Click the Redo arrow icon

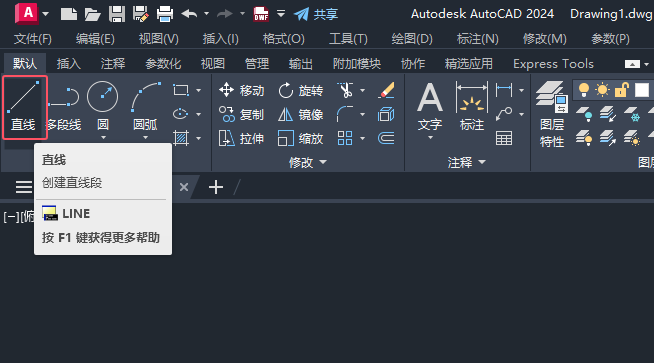pyautogui.click(x=225, y=14)
